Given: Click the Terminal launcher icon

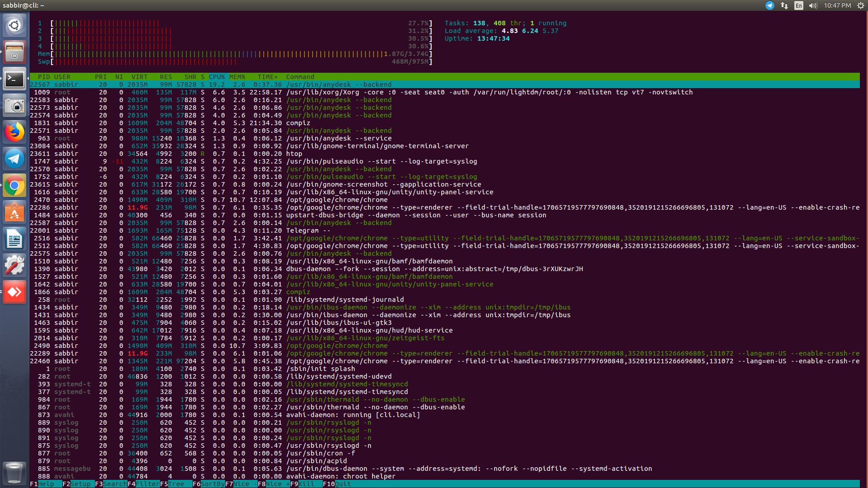Looking at the screenshot, I should click(x=14, y=80).
